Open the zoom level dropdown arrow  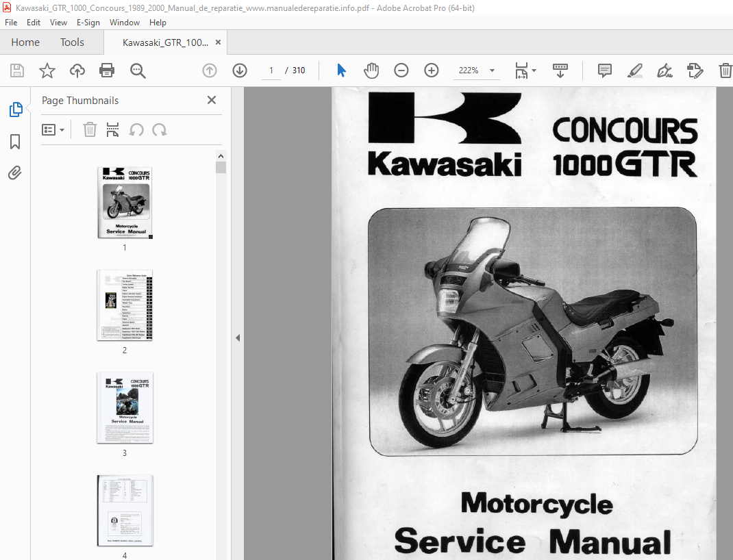pyautogui.click(x=493, y=71)
